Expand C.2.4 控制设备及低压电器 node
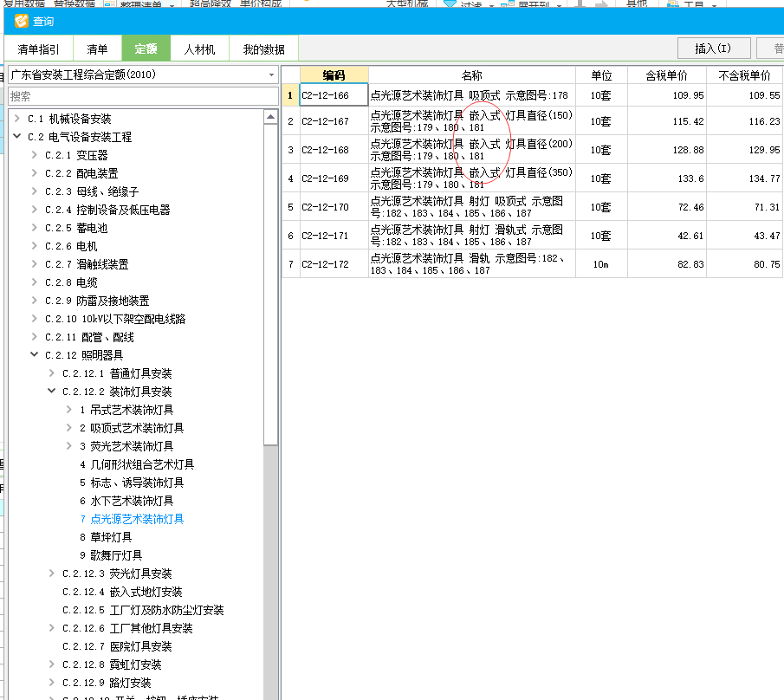Image resolution: width=784 pixels, height=700 pixels. coord(35,210)
